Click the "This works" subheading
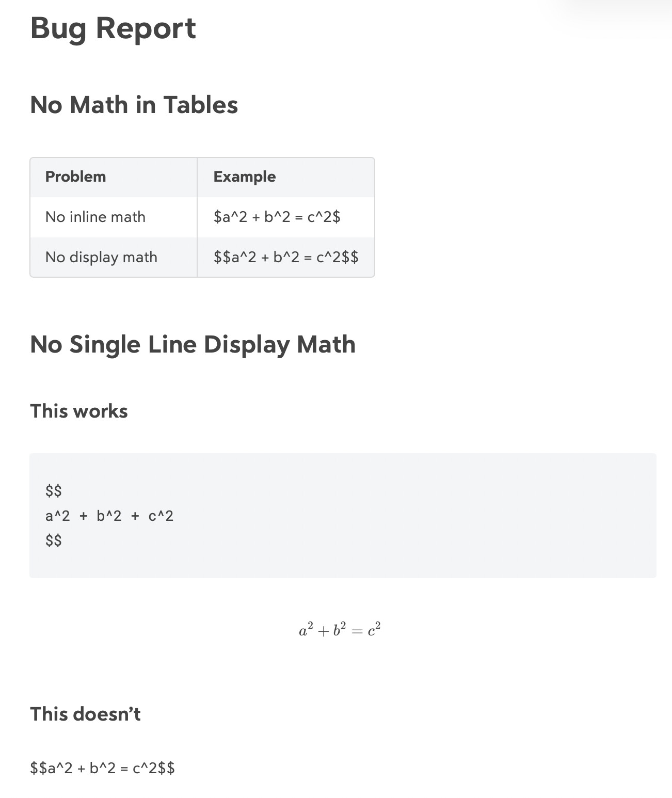Screen dimensions: 672x798 coord(79,411)
